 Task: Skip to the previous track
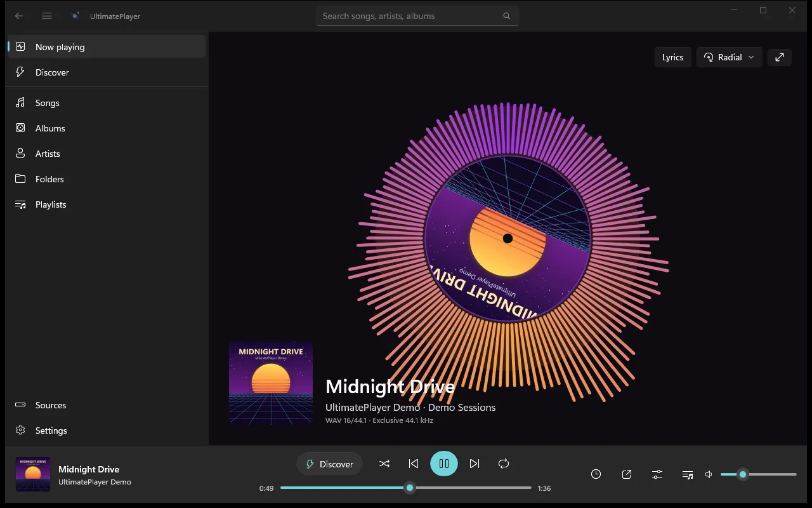pos(414,464)
